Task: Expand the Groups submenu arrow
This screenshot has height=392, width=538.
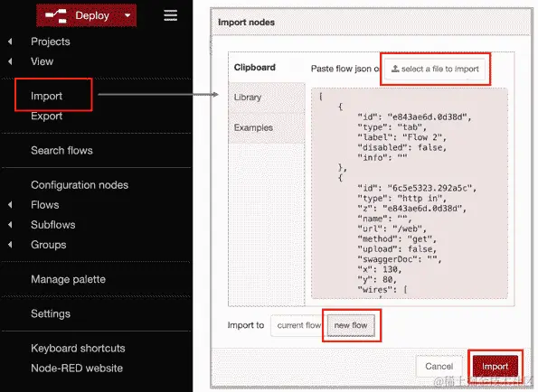Action: pyautogui.click(x=10, y=245)
